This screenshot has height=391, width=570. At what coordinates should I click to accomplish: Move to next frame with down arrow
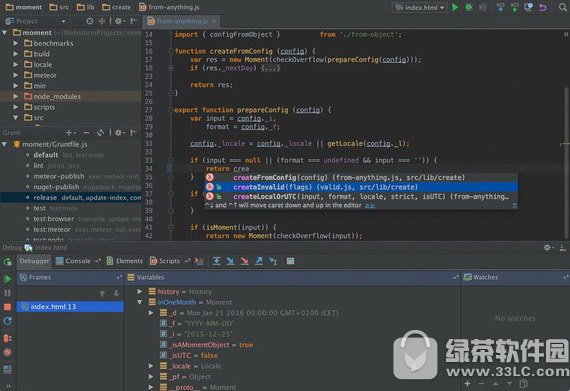coord(116,293)
